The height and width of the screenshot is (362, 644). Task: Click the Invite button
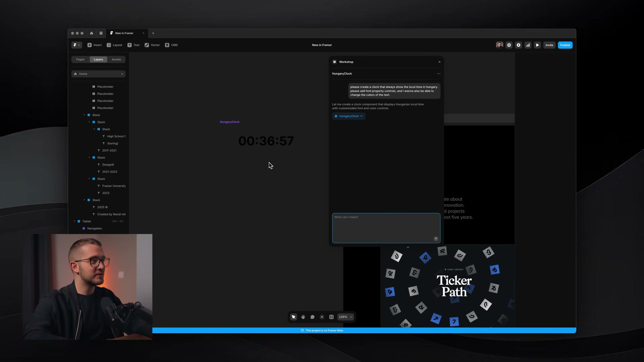549,45
